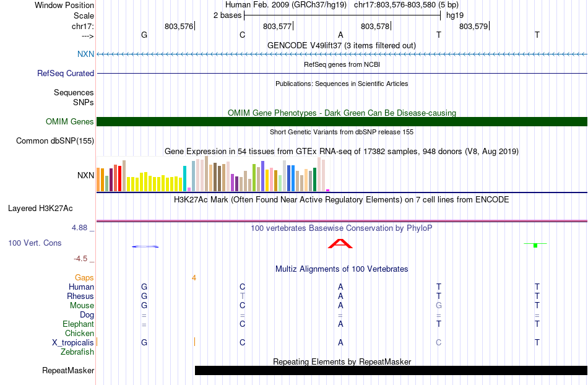Image resolution: width=588 pixels, height=385 pixels.
Task: Click 'Short Genetic Variants from dbSNP' title
Action: [342, 132]
